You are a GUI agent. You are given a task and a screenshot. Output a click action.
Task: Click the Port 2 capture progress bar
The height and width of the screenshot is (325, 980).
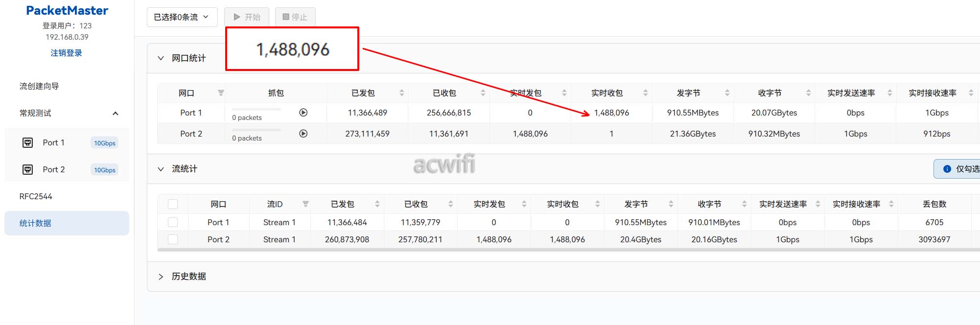pos(257,130)
